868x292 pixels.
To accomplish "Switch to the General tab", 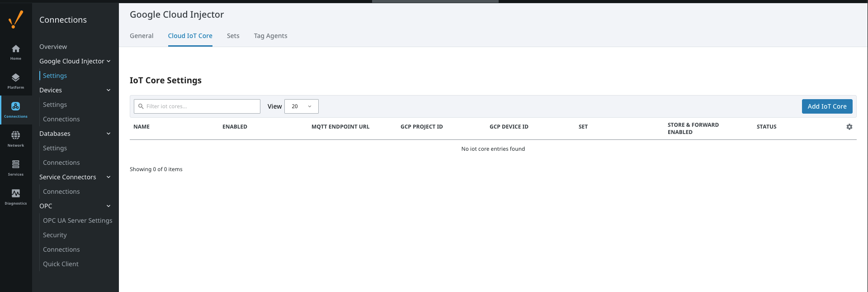I will point(142,36).
